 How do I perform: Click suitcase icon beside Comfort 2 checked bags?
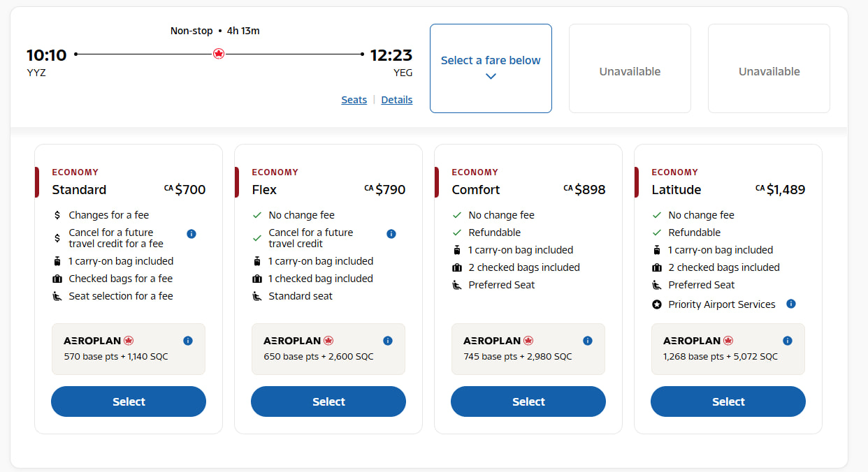[x=457, y=267]
